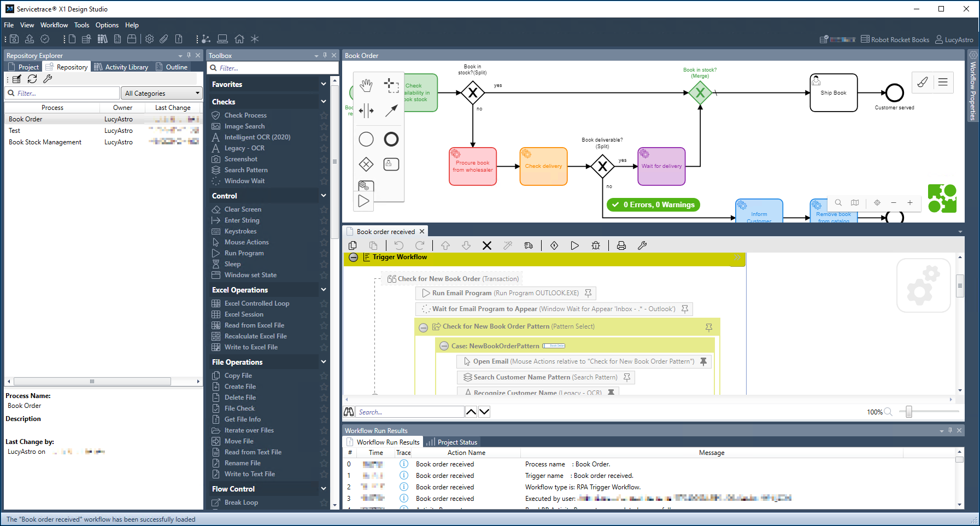Open the All Categories filter dropdown

(161, 93)
